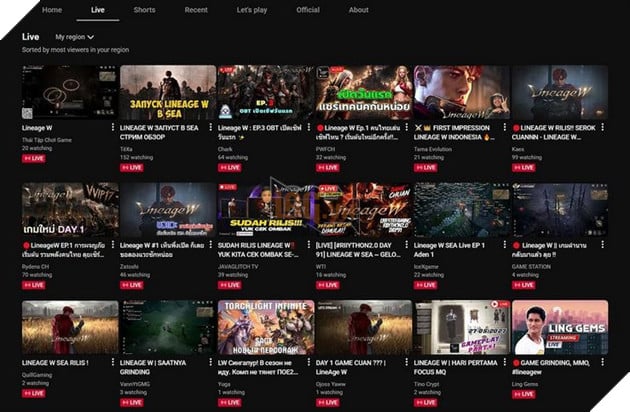
Task: Switch to the Official tab
Action: coord(308,10)
